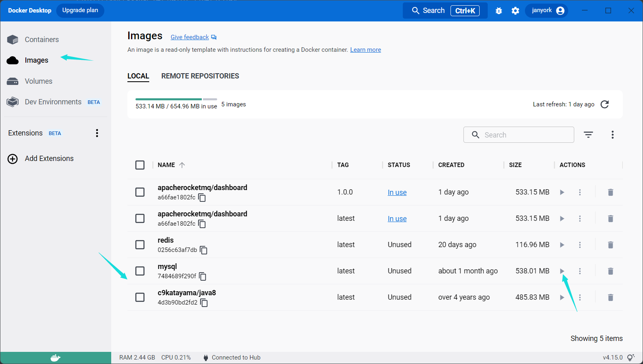Screen dimensions: 643x364
Task: Delete the mysql image
Action: tap(611, 271)
